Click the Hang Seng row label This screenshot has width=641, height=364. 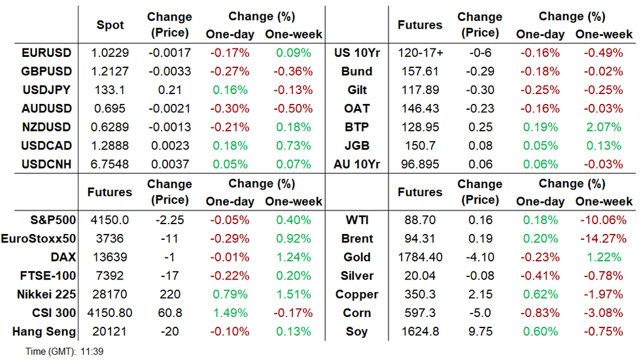[x=44, y=331]
